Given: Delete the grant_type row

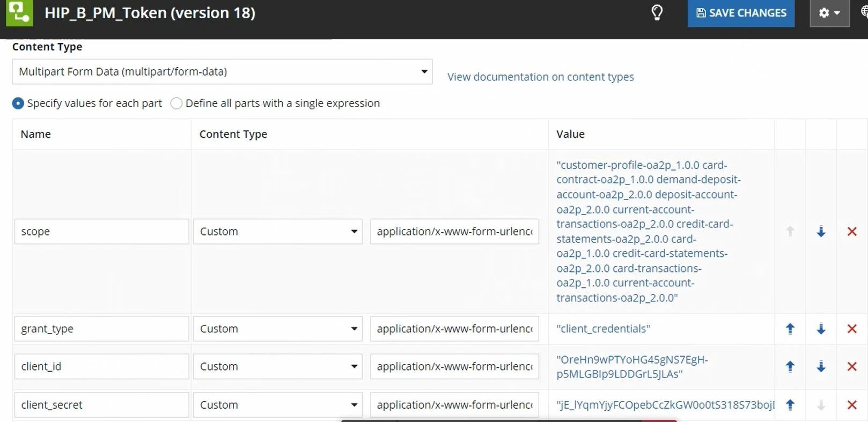Looking at the screenshot, I should coord(852,329).
